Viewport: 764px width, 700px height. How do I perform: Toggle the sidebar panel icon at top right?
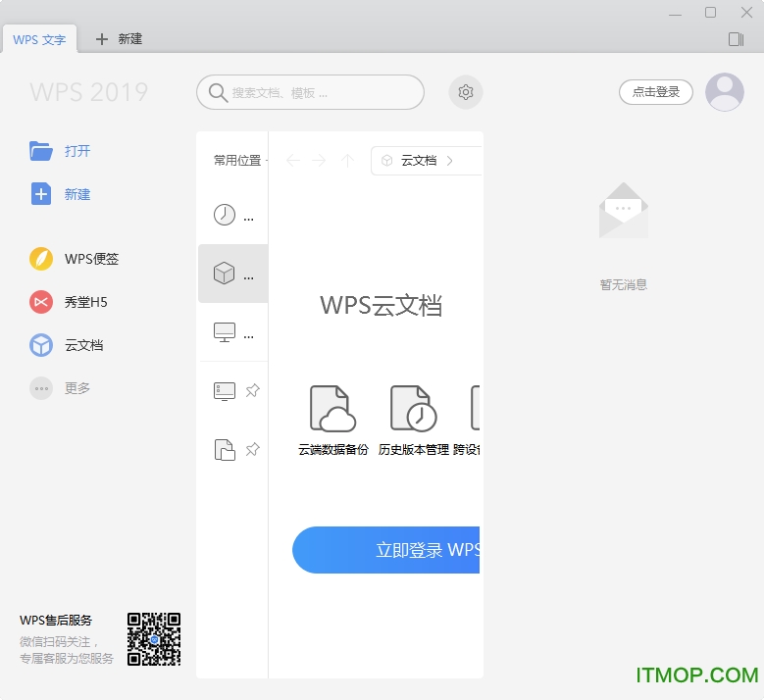[736, 39]
